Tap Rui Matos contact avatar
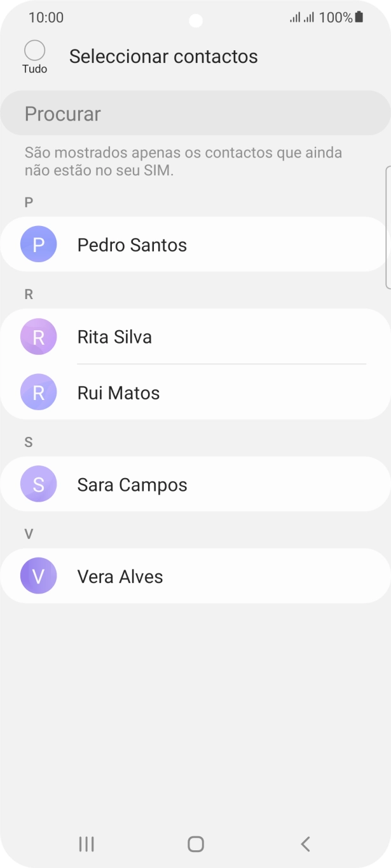 coord(38,392)
